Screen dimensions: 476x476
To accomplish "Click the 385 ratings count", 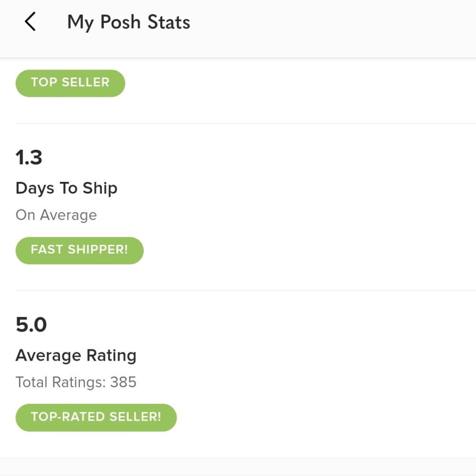I will coord(123,382).
